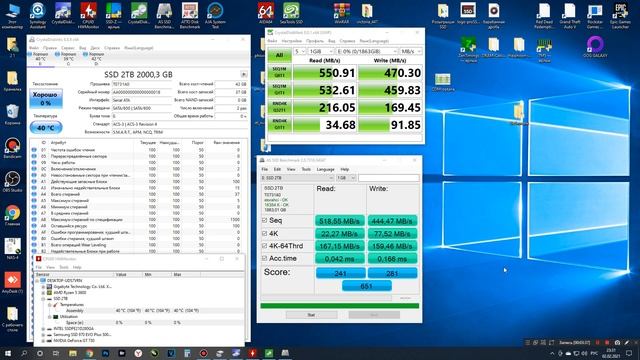The width and height of the screenshot is (640, 360).
Task: Uncheck the Acc.time test in AS SSD
Action: point(264,258)
